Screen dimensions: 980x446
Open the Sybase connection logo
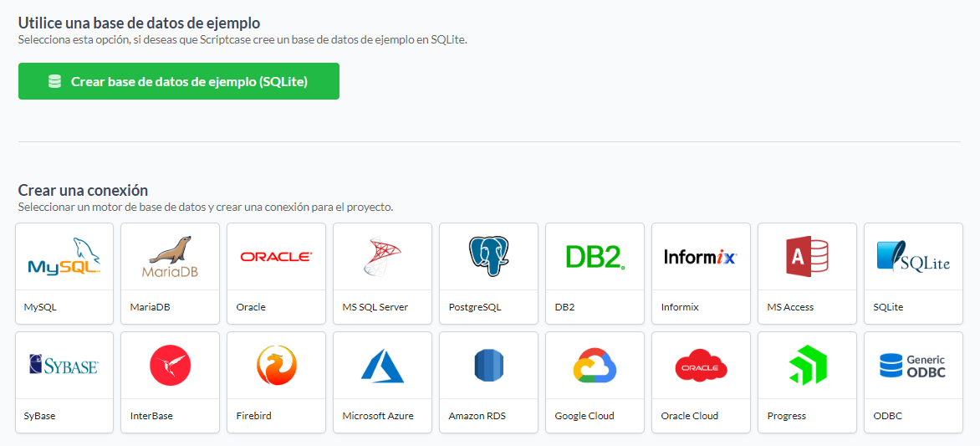[x=64, y=366]
